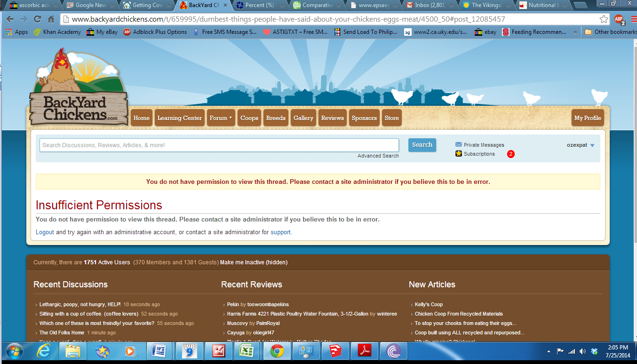Open the Learning Center nav item

pyautogui.click(x=179, y=118)
